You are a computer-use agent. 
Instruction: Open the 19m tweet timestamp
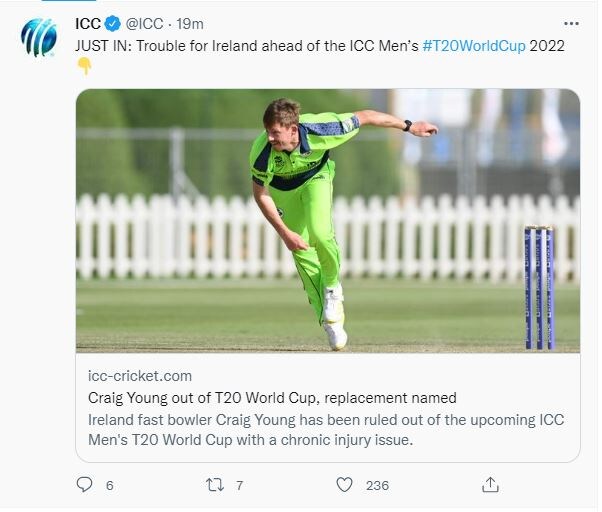pos(190,24)
